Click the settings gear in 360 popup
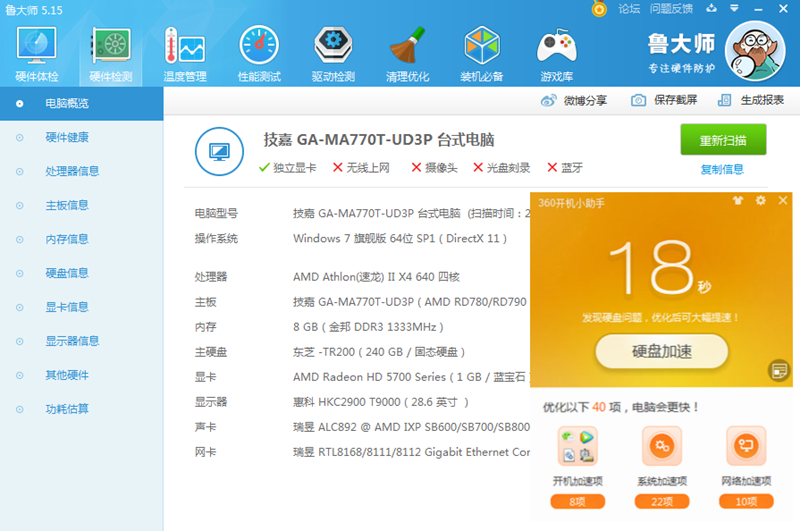This screenshot has width=800, height=531. coord(760,201)
